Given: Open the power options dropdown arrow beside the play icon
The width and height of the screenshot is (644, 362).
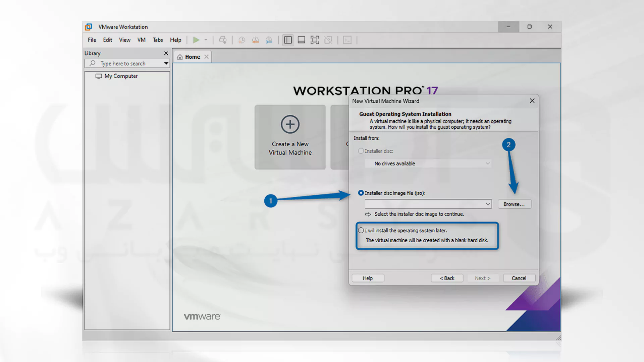Looking at the screenshot, I should 206,40.
